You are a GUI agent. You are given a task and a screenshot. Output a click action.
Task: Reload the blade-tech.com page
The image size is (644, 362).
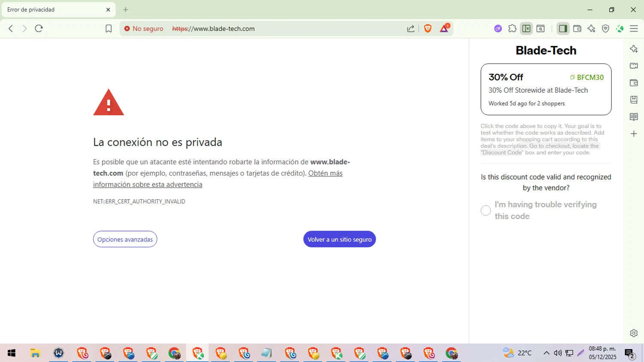[x=39, y=29]
